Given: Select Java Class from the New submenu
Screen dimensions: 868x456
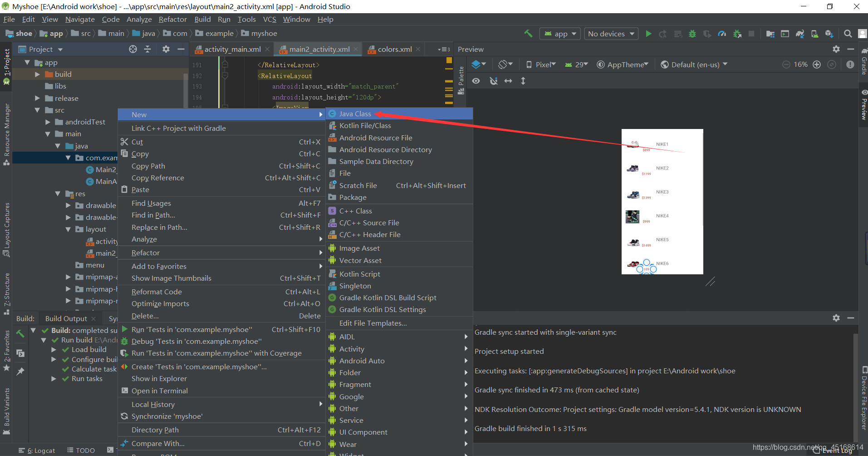Looking at the screenshot, I should (x=355, y=114).
